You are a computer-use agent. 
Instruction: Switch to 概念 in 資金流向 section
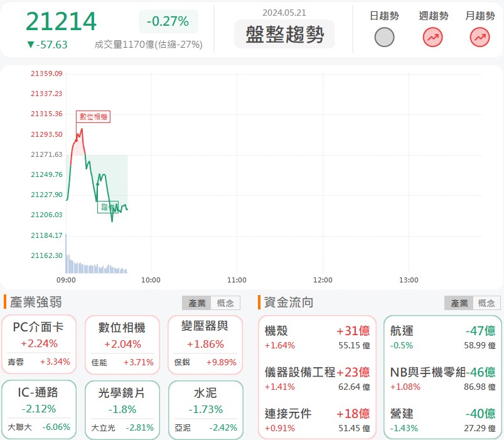(486, 303)
